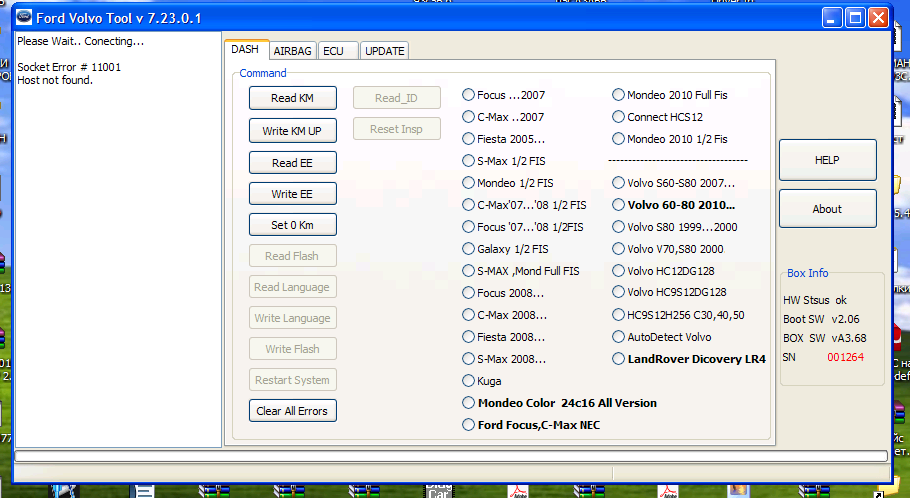Choose the Mondeo 1/2 FIS option
Screen dimensions: 910x498
pyautogui.click(x=507, y=183)
